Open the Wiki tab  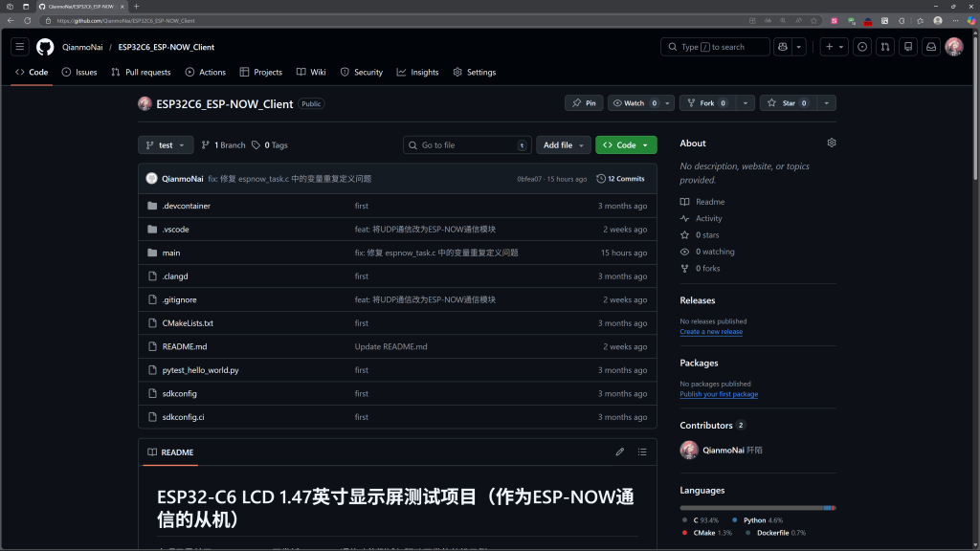click(x=311, y=73)
